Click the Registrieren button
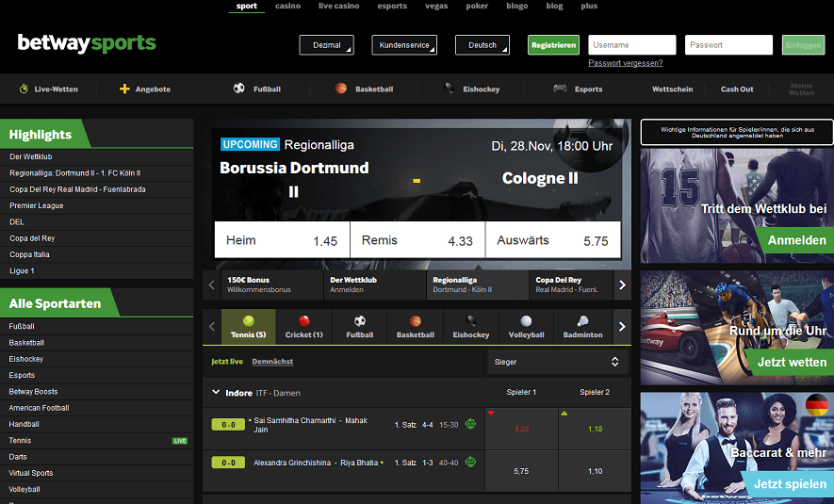Screen dimensions: 834x504 click(554, 45)
